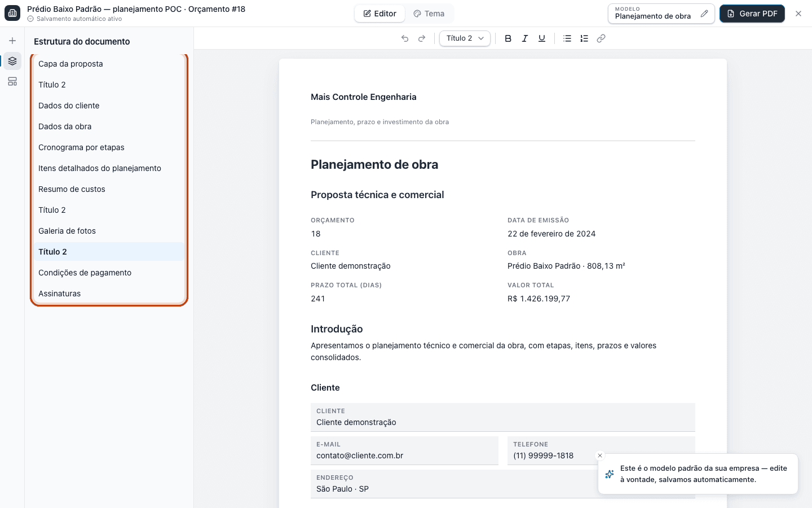Click the building app logo icon

pyautogui.click(x=12, y=13)
